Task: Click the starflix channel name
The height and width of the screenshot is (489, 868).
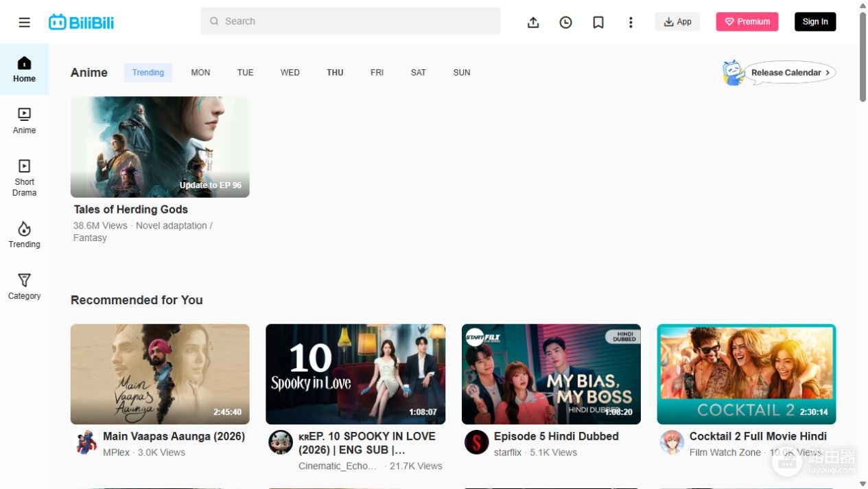Action: (508, 453)
